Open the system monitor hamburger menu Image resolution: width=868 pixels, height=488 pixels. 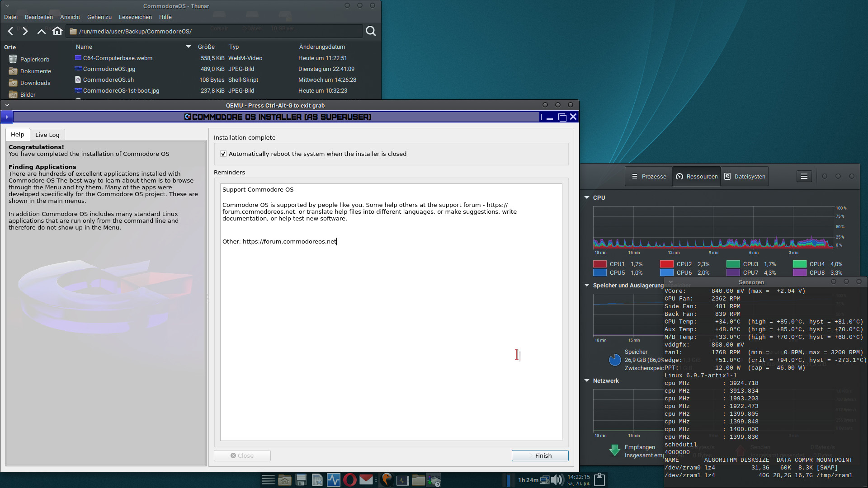click(x=804, y=176)
